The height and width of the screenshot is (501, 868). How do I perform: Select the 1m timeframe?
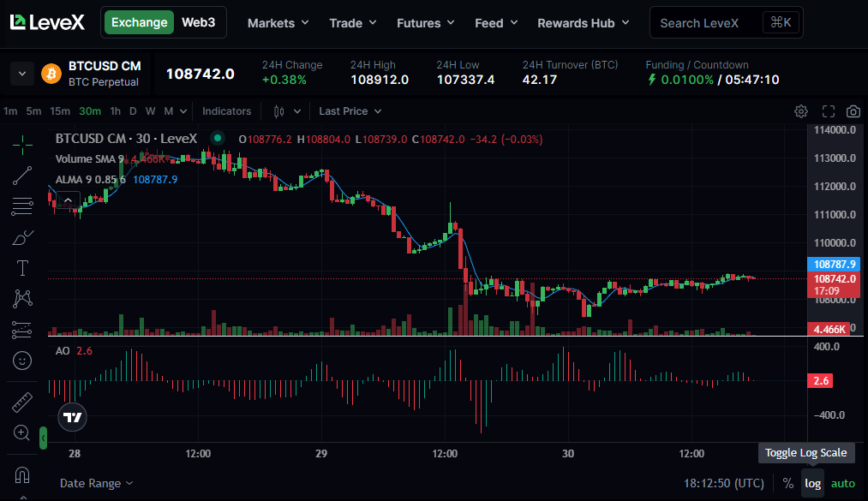[x=10, y=111]
